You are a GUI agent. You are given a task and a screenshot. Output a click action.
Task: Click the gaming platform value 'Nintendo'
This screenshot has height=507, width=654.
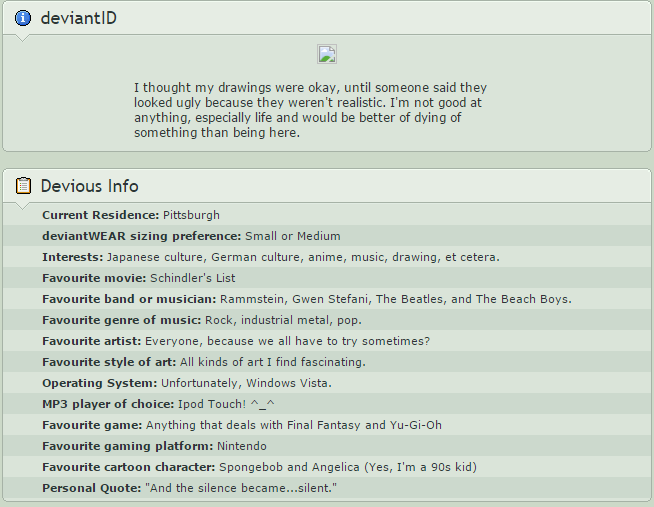[242, 446]
